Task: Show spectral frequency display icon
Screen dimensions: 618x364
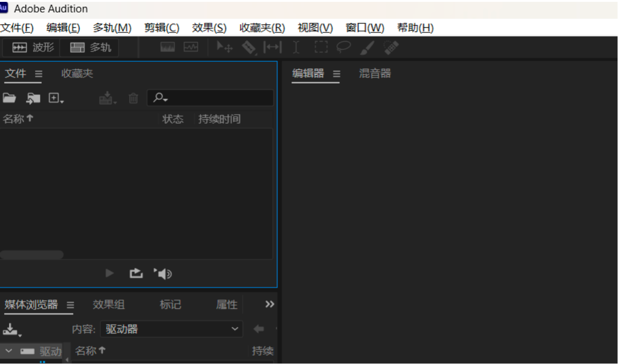Action: [168, 47]
